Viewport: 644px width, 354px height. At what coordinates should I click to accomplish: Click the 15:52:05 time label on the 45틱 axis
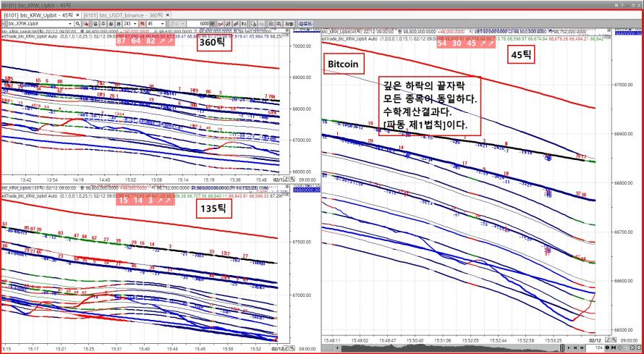(x=470, y=340)
